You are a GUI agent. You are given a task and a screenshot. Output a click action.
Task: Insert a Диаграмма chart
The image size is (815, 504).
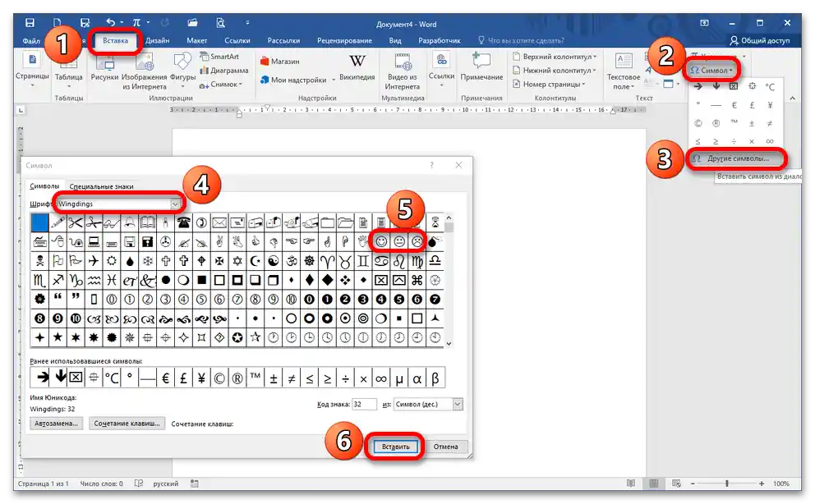[x=224, y=70]
